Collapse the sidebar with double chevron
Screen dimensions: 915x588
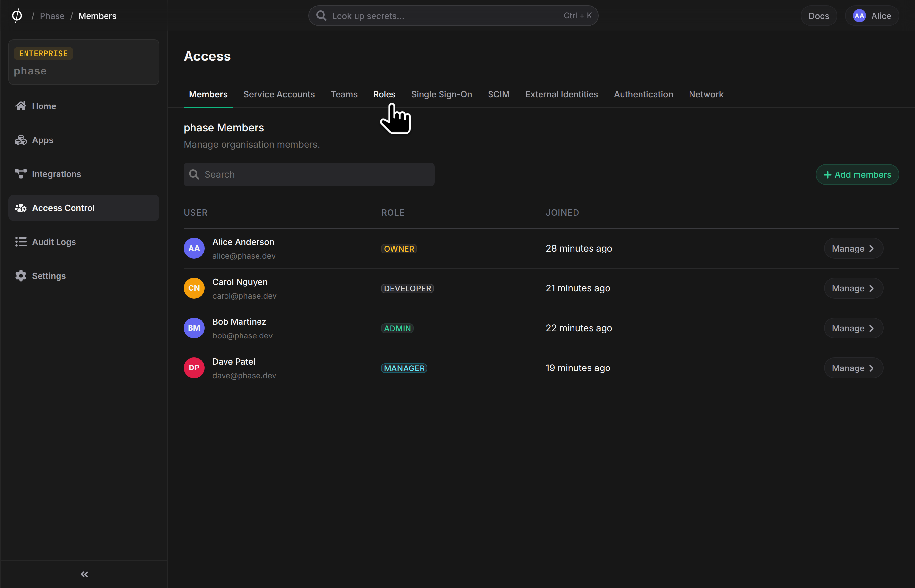coord(84,574)
